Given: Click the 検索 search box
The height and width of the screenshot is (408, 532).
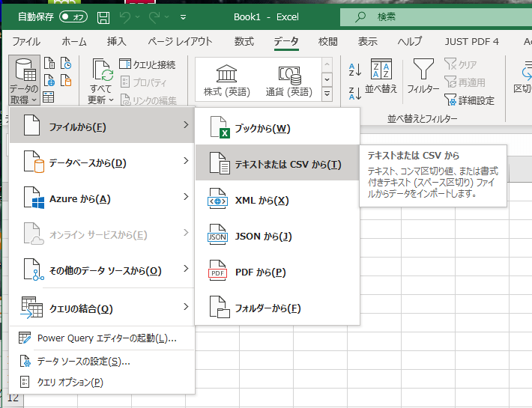Looking at the screenshot, I should 435,16.
